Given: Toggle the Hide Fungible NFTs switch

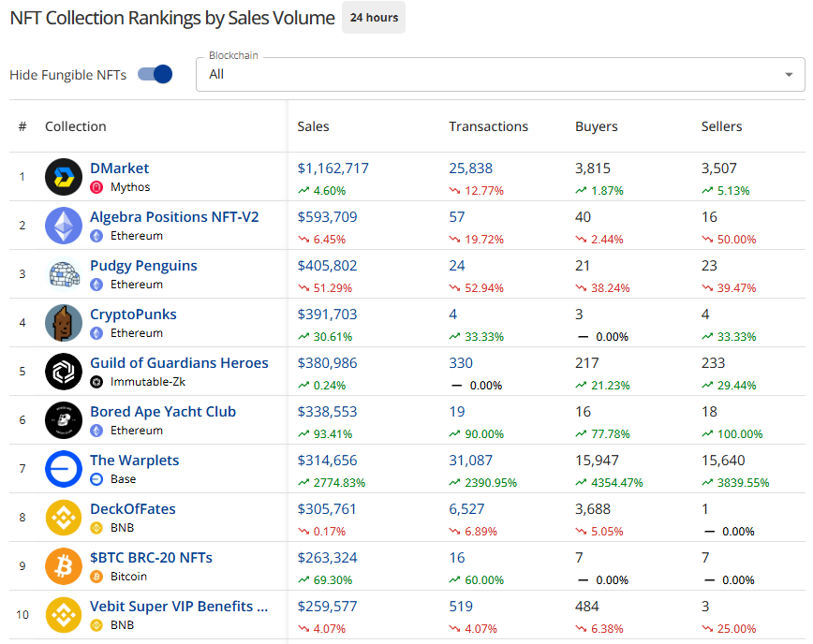Looking at the screenshot, I should 155,75.
